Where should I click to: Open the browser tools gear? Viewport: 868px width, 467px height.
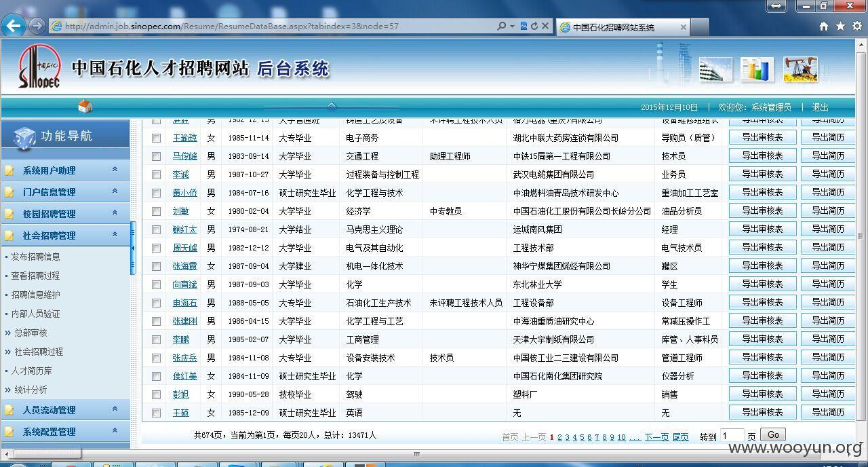856,26
